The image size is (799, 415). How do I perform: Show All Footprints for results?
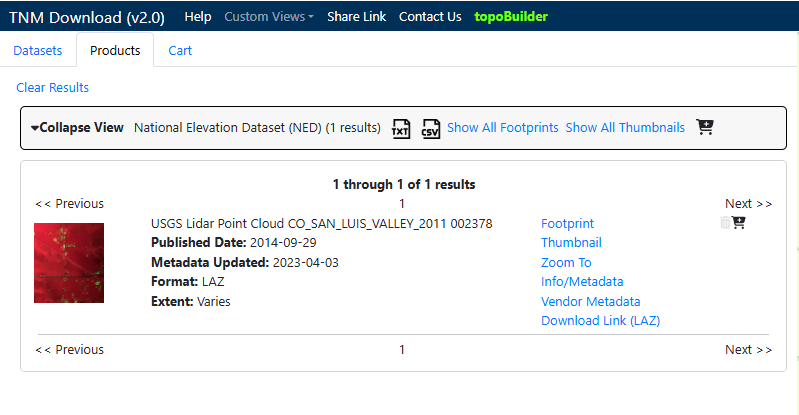pyautogui.click(x=503, y=128)
